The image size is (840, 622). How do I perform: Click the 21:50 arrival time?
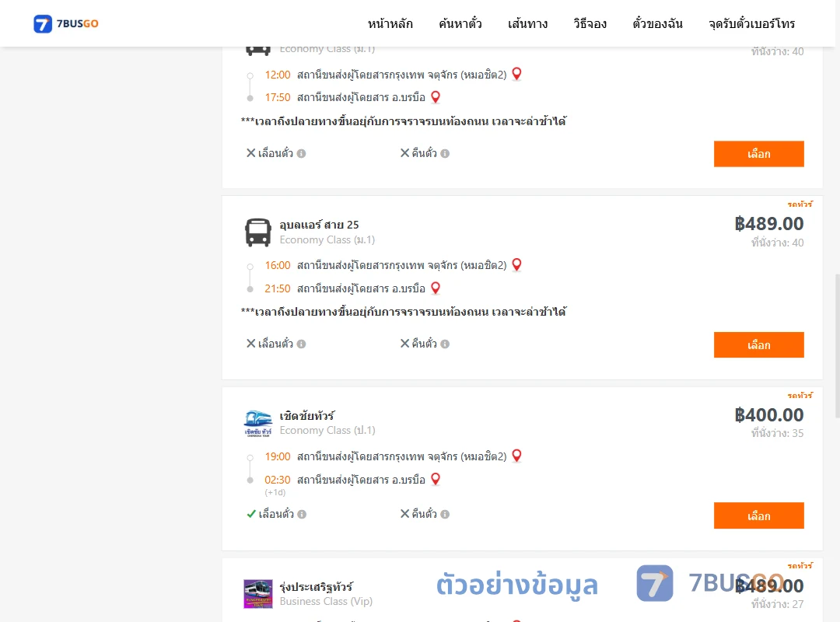(x=278, y=288)
